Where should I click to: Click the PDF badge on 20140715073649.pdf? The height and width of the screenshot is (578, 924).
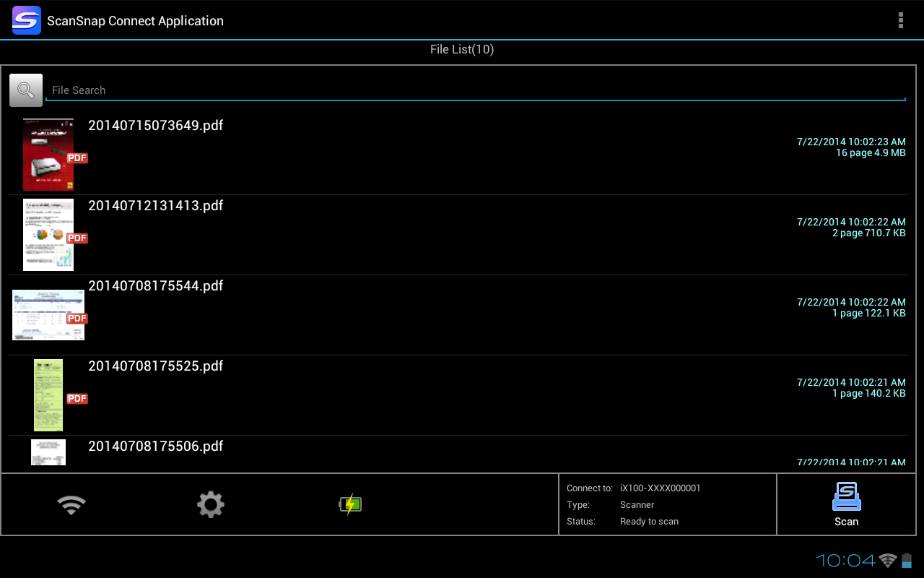(77, 158)
